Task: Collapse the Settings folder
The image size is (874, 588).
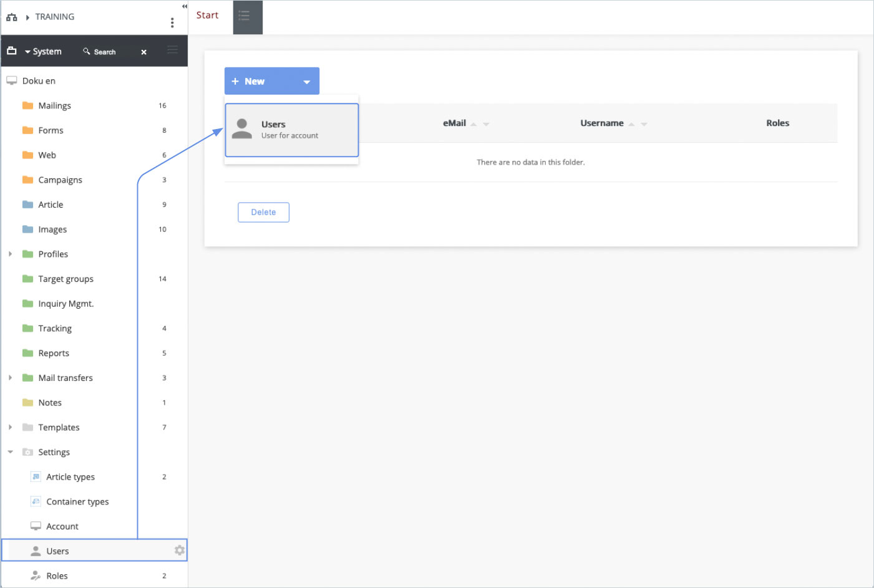Action: point(11,452)
